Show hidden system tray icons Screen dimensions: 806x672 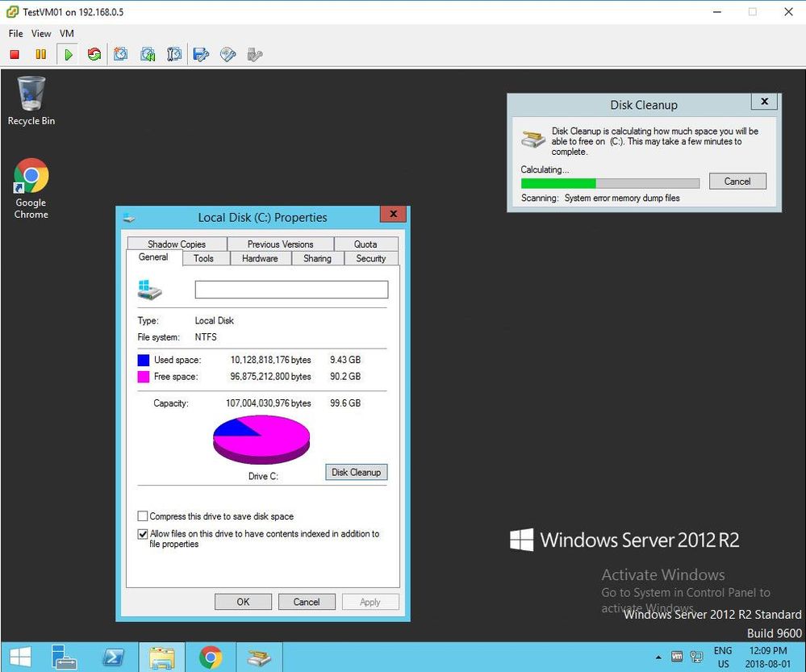658,657
